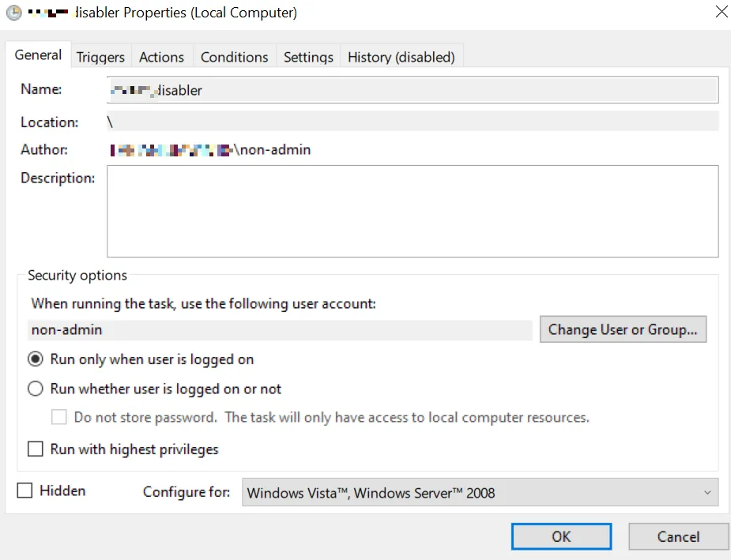Image resolution: width=731 pixels, height=560 pixels.
Task: Click the Cancel button
Action: (x=678, y=536)
